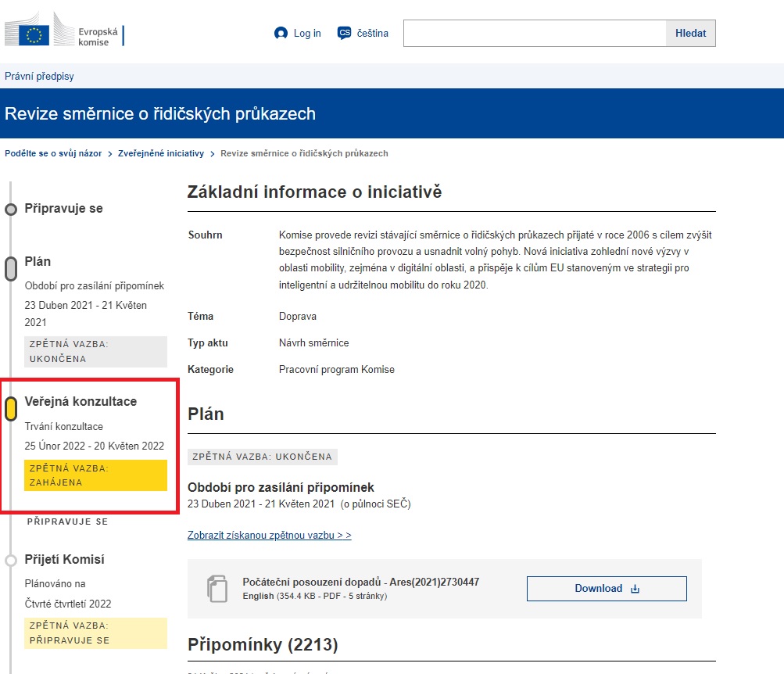This screenshot has height=674, width=784.
Task: Click into the search text field
Action: (534, 34)
